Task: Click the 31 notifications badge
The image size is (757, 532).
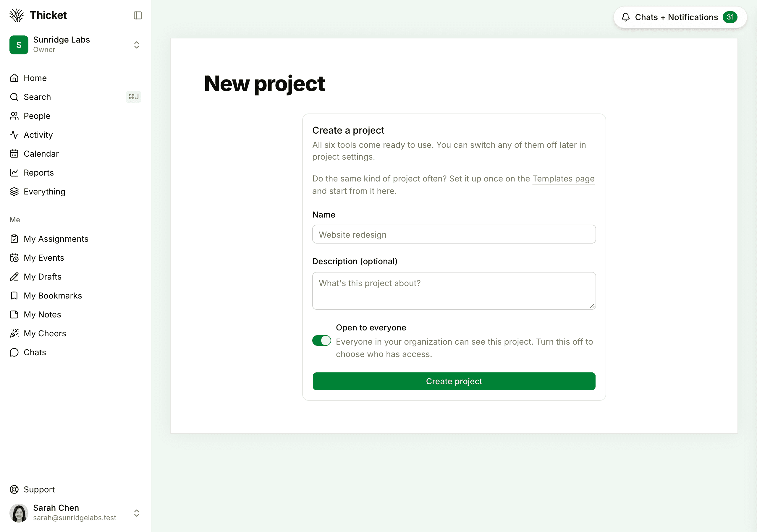Action: click(729, 17)
